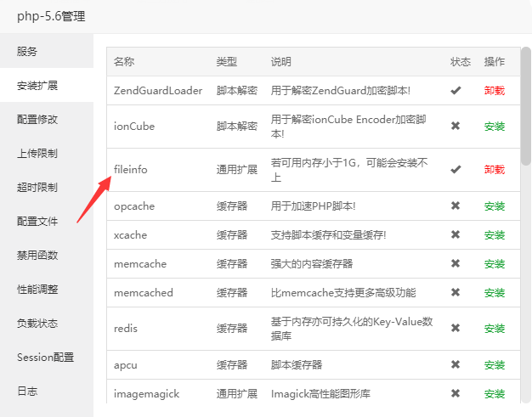
Task: Click ionCube not-installed cross icon
Action: click(456, 126)
